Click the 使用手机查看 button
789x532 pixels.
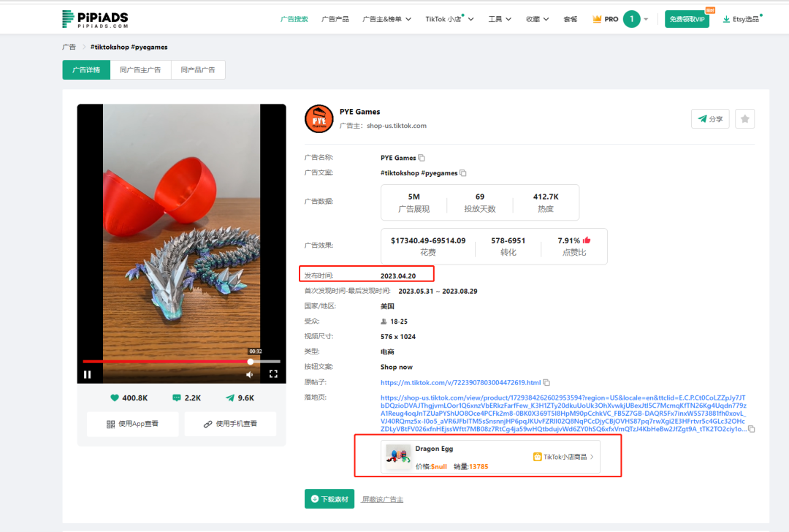click(230, 424)
